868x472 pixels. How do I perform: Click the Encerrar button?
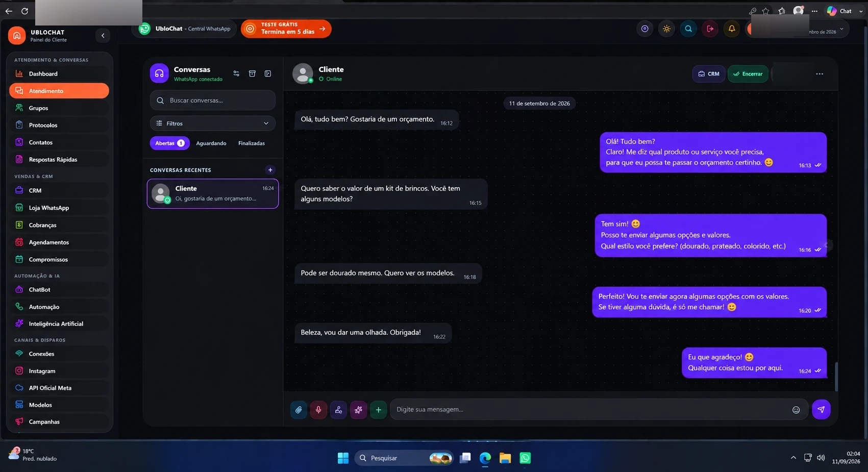(x=748, y=74)
